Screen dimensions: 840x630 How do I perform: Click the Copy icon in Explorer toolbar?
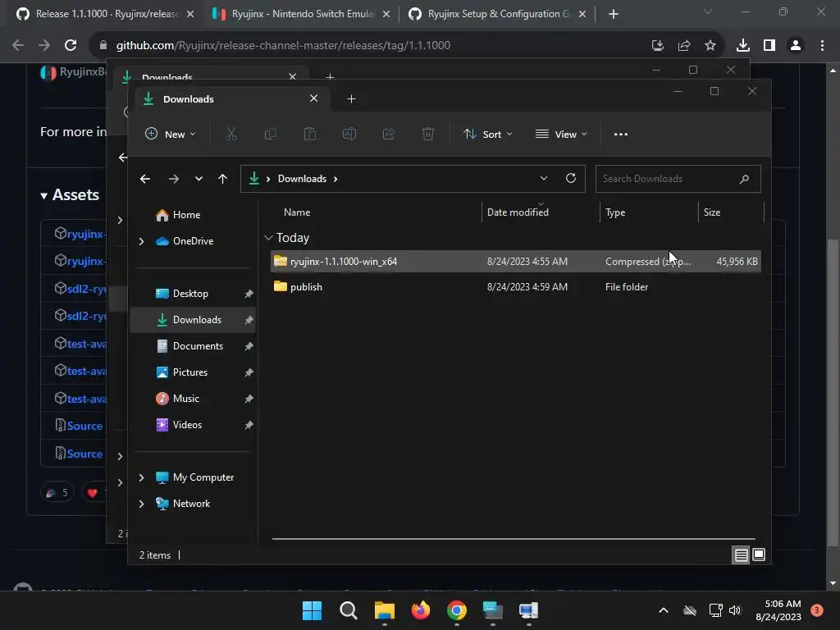[271, 134]
